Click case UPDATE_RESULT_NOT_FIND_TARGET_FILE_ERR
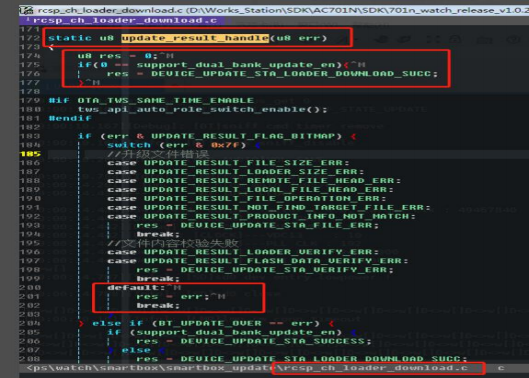The image size is (529, 378). pos(269,207)
